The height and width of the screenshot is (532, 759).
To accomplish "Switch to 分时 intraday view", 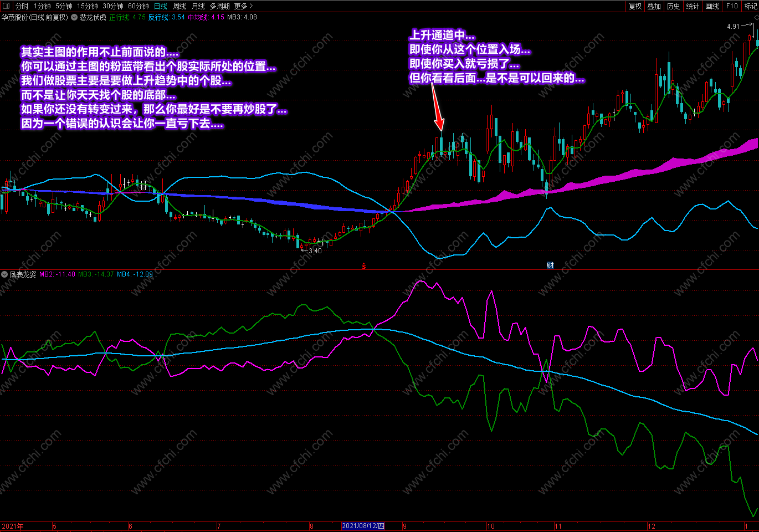I will click(22, 6).
